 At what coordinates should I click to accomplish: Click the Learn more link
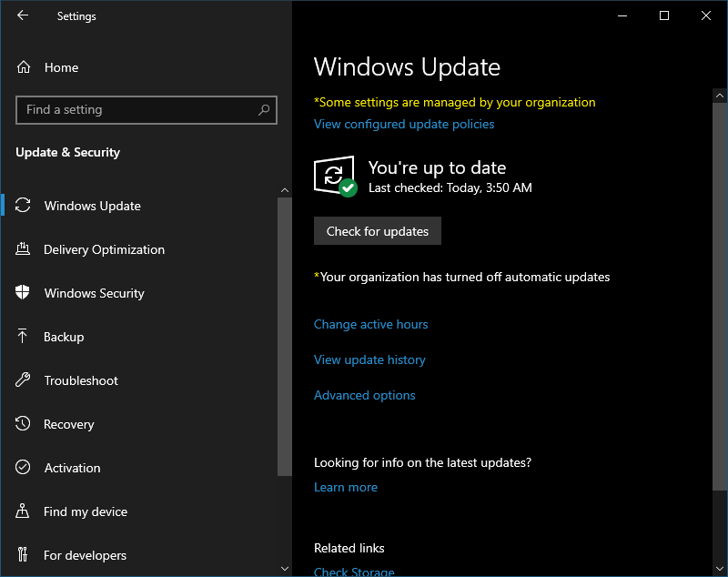(x=346, y=487)
